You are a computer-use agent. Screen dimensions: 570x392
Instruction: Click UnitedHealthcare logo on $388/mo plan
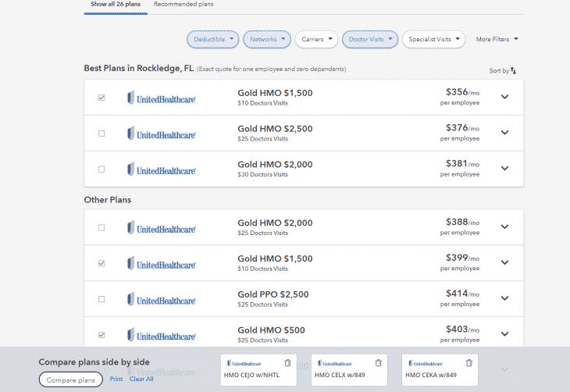click(162, 228)
